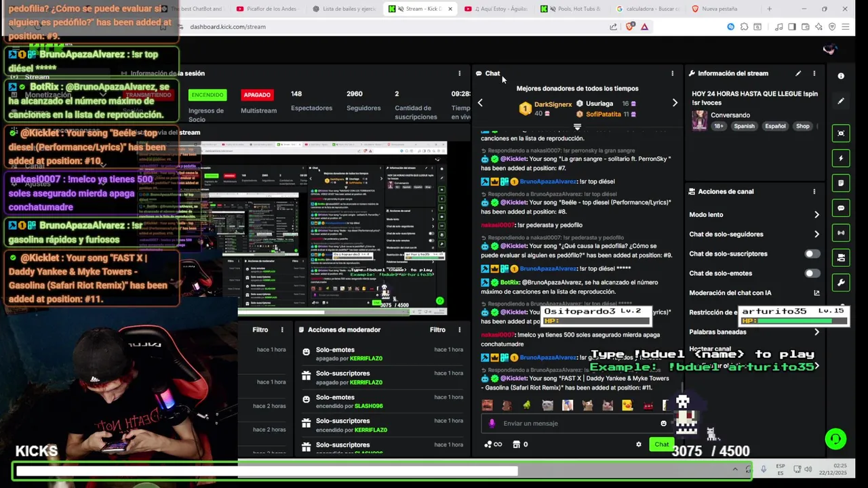This screenshot has height=488, width=868.
Task: Collapse the top donors banner handle
Action: click(577, 127)
